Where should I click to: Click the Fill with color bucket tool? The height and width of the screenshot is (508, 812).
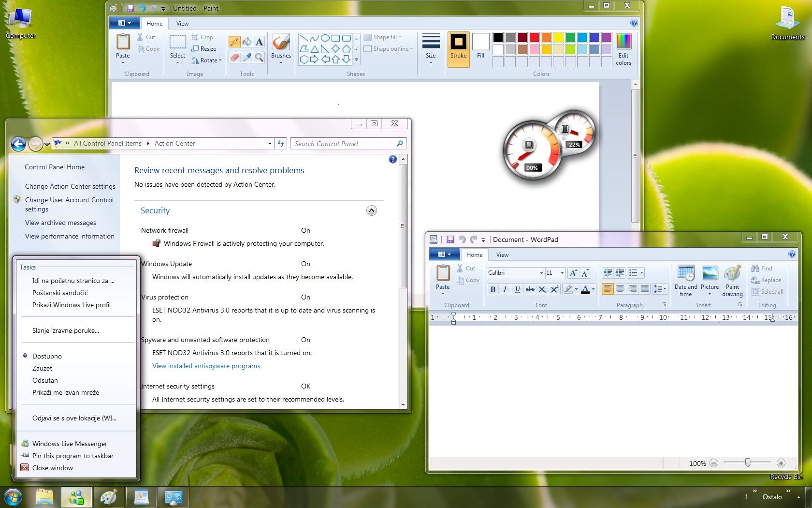pos(247,42)
